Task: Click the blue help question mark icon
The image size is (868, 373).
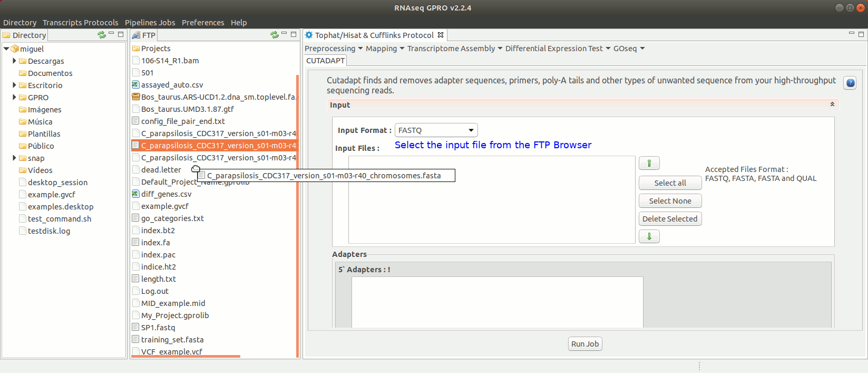Action: pyautogui.click(x=850, y=83)
